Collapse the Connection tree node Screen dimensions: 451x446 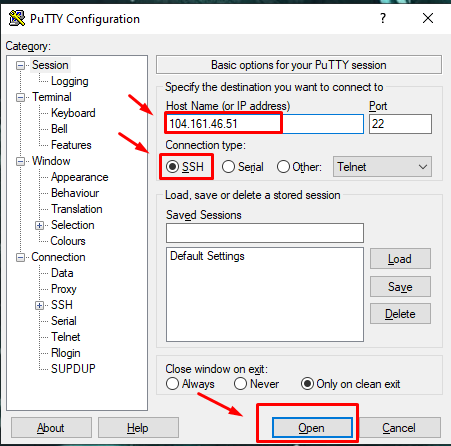tap(20, 258)
